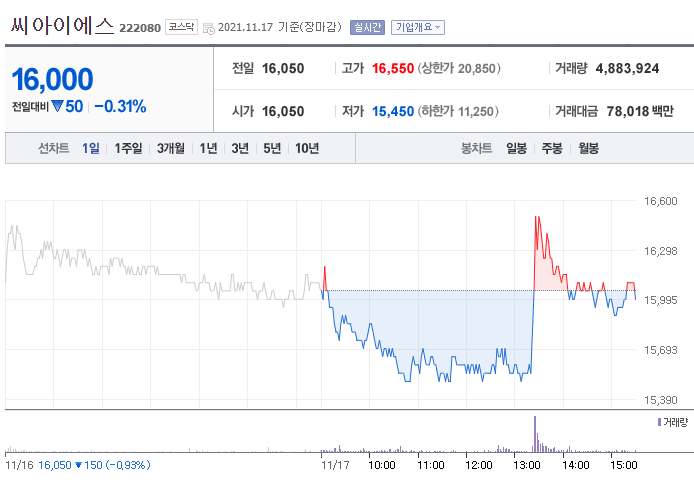Click the current price 16,000
Image resolution: width=694 pixels, height=483 pixels.
pyautogui.click(x=52, y=79)
